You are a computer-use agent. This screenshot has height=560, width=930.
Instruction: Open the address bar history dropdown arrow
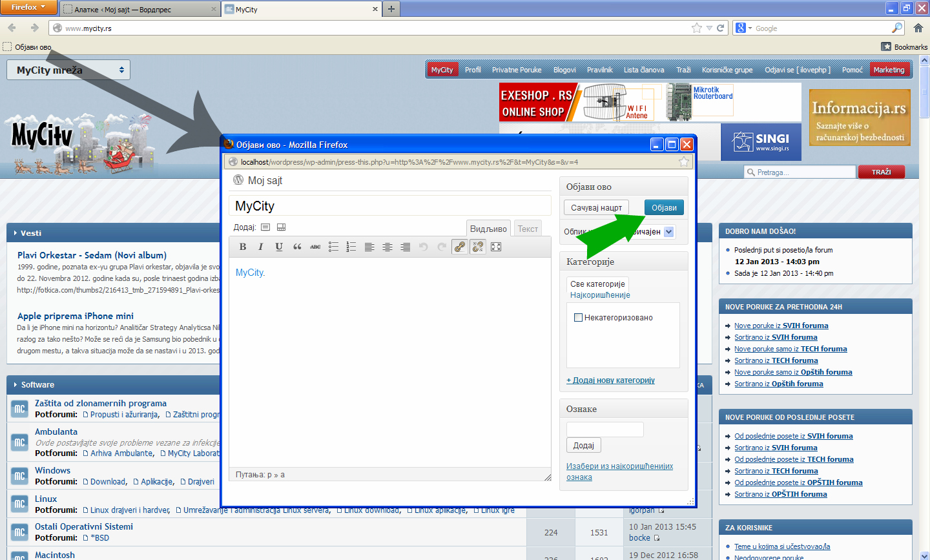click(709, 28)
